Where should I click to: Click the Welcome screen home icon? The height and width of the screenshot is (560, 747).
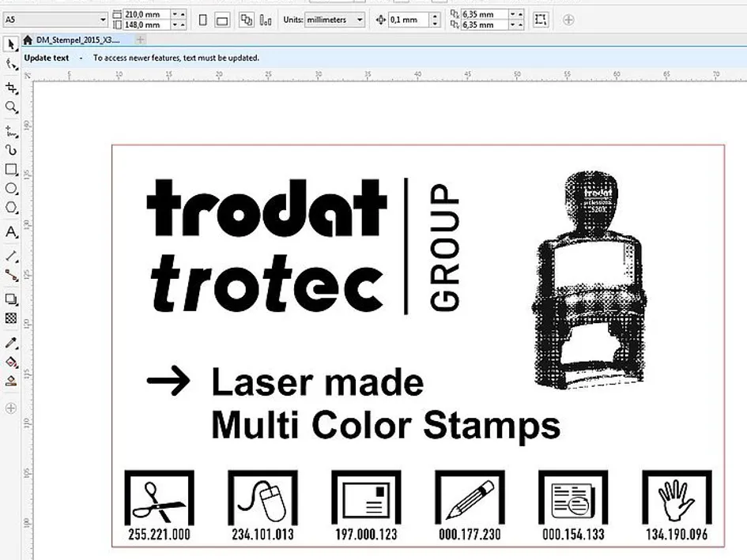(x=28, y=40)
